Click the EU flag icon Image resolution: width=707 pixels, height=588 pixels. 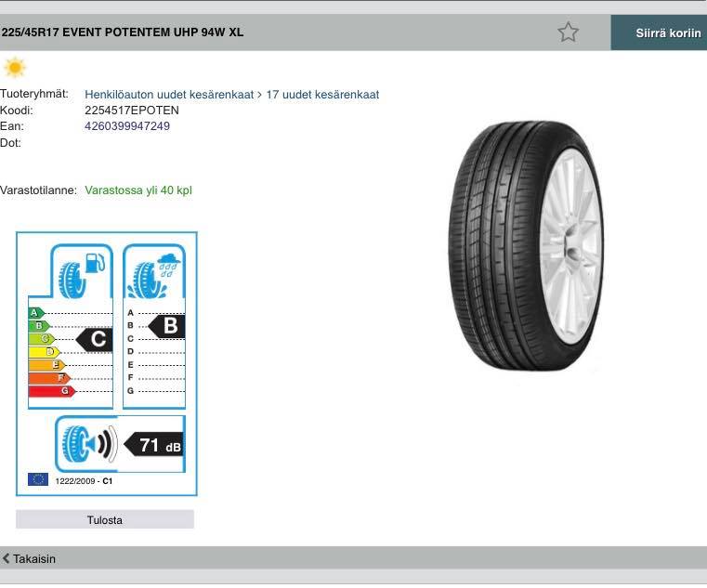(38, 479)
